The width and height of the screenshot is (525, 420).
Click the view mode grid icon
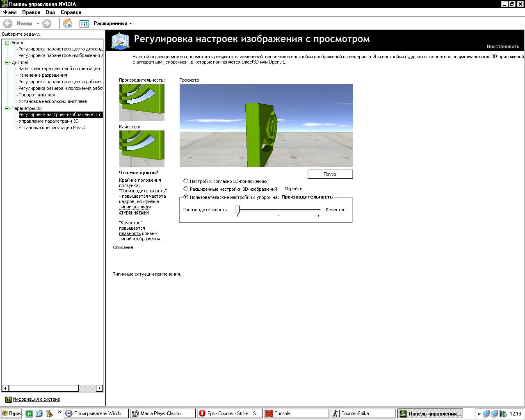pyautogui.click(x=84, y=23)
